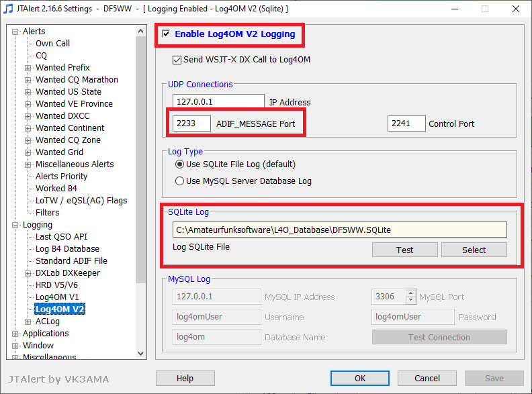Expand the Wanted Continent node

click(28, 128)
